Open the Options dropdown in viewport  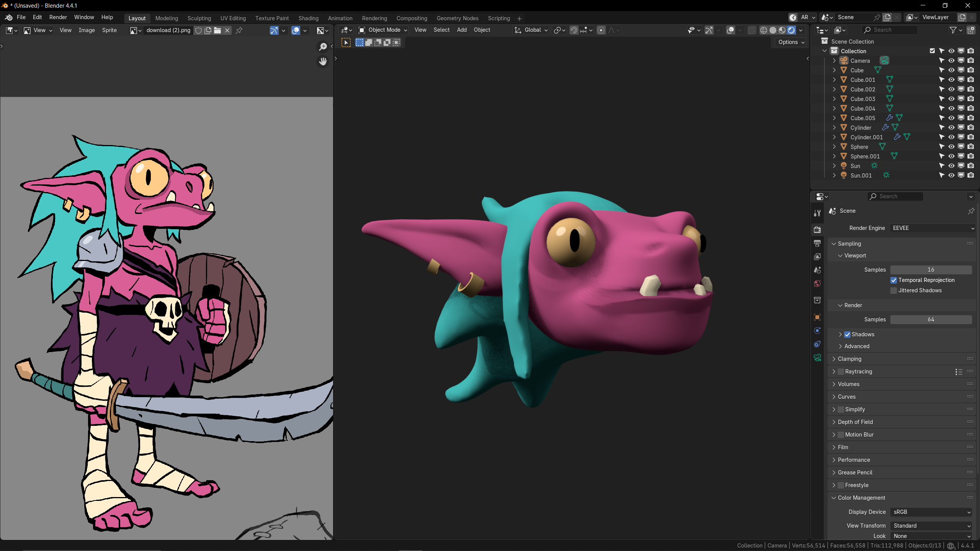pyautogui.click(x=791, y=42)
